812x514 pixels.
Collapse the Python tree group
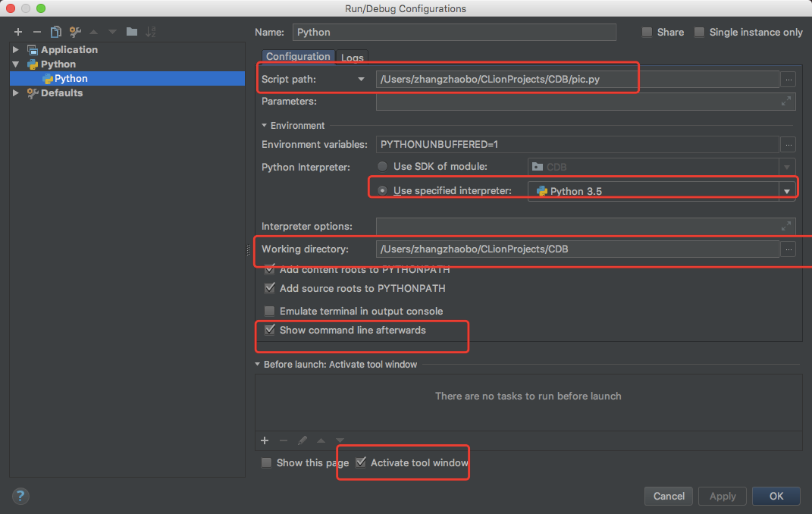15,64
